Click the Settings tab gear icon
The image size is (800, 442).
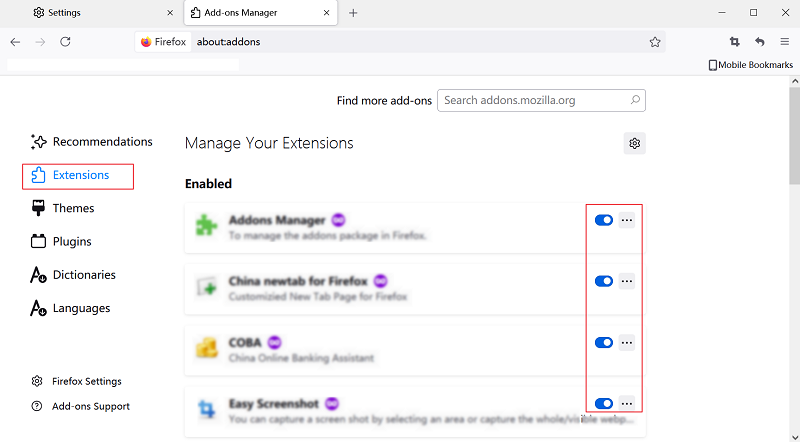pos(39,13)
